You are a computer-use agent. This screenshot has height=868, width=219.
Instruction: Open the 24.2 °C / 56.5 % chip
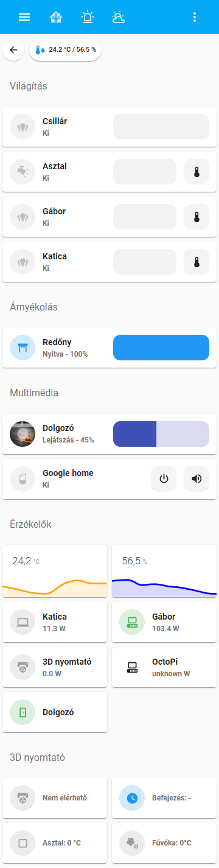65,50
